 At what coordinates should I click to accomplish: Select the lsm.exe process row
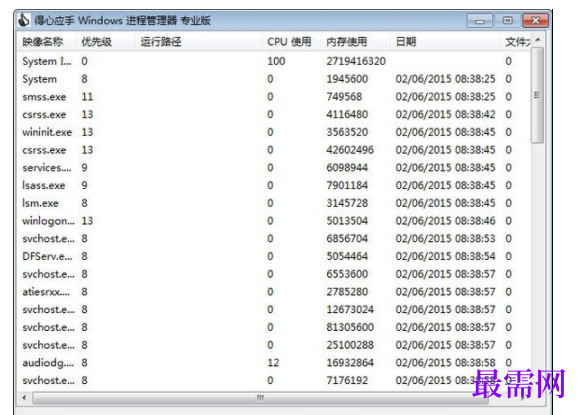[274, 203]
